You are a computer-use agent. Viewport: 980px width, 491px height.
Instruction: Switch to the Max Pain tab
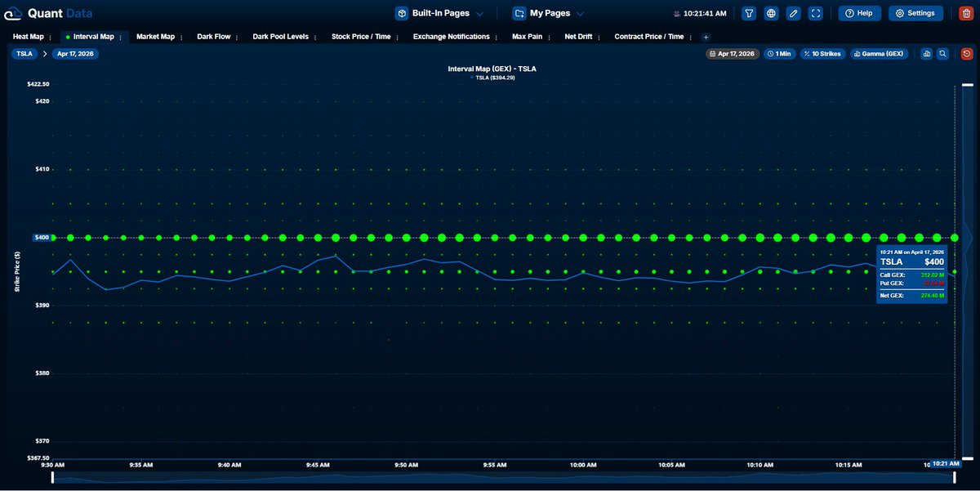tap(527, 37)
